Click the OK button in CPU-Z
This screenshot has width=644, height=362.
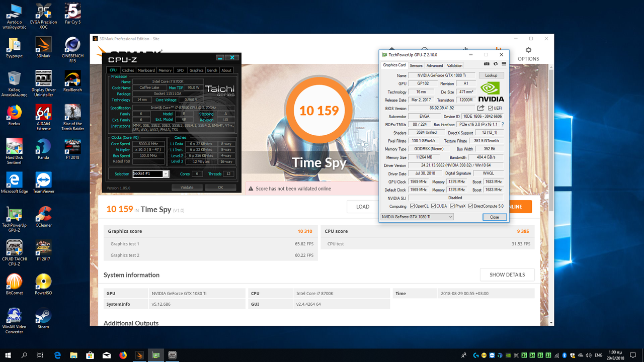tap(220, 188)
